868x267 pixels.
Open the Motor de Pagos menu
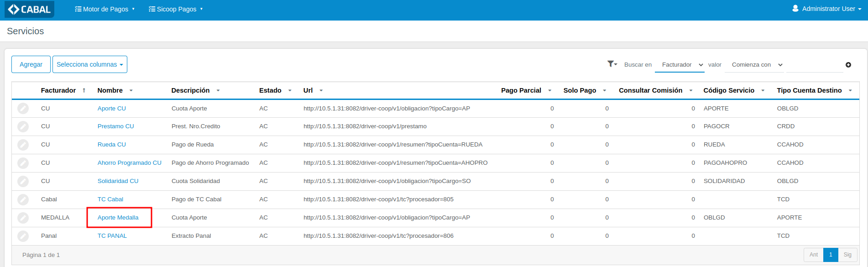(x=105, y=9)
